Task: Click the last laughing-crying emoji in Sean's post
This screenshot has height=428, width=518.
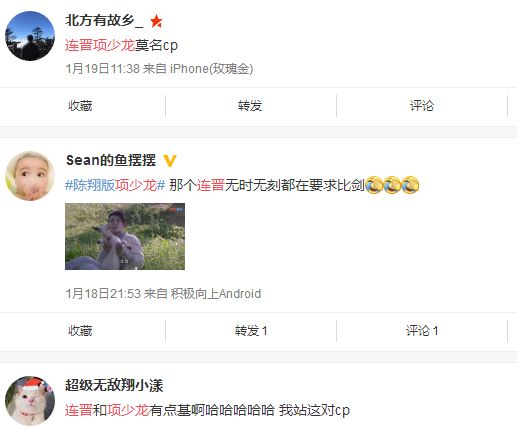Action: click(x=410, y=185)
